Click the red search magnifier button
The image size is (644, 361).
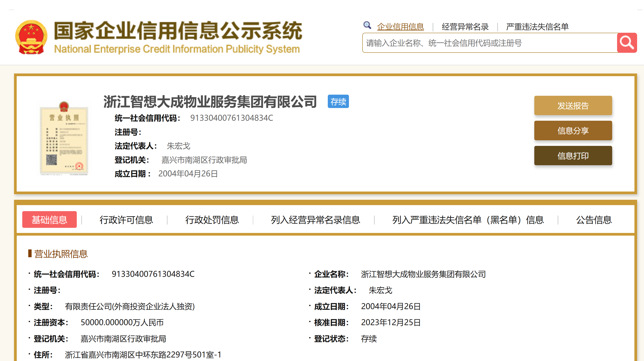[626, 43]
